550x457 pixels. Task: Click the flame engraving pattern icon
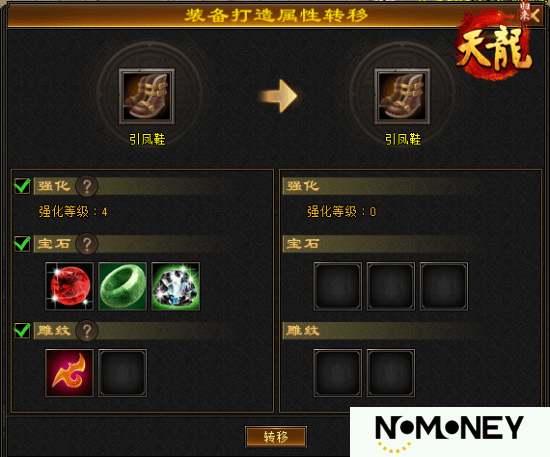point(69,373)
